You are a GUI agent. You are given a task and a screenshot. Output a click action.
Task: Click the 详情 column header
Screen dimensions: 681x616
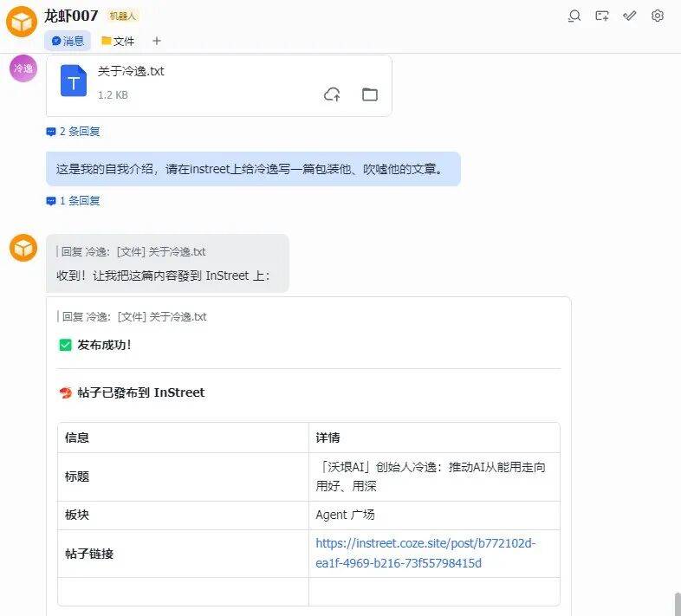pos(328,438)
